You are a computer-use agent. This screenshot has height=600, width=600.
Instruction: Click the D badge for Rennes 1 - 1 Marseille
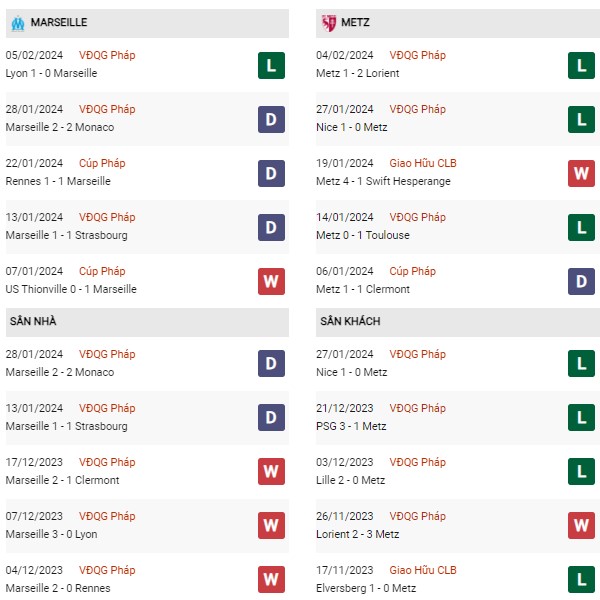pyautogui.click(x=271, y=173)
